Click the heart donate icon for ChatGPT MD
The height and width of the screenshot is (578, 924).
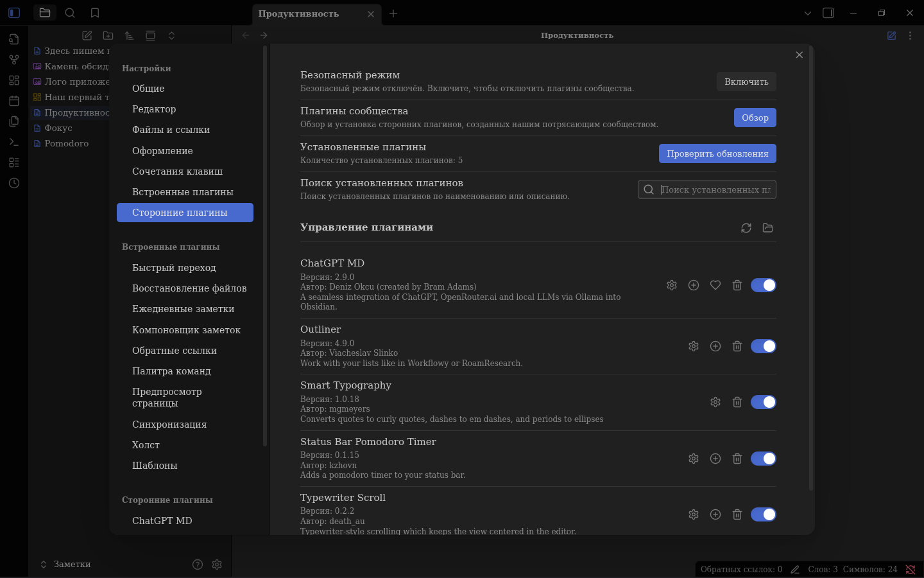click(x=715, y=285)
